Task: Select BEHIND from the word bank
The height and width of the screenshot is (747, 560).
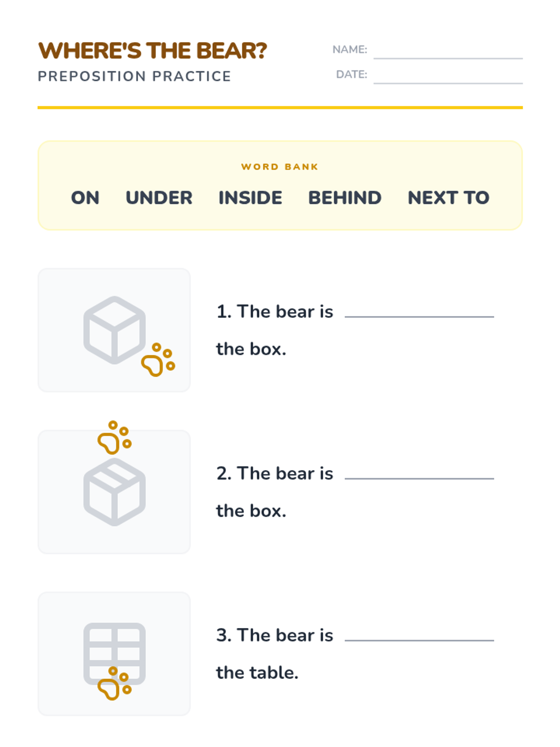Action: [x=345, y=198]
